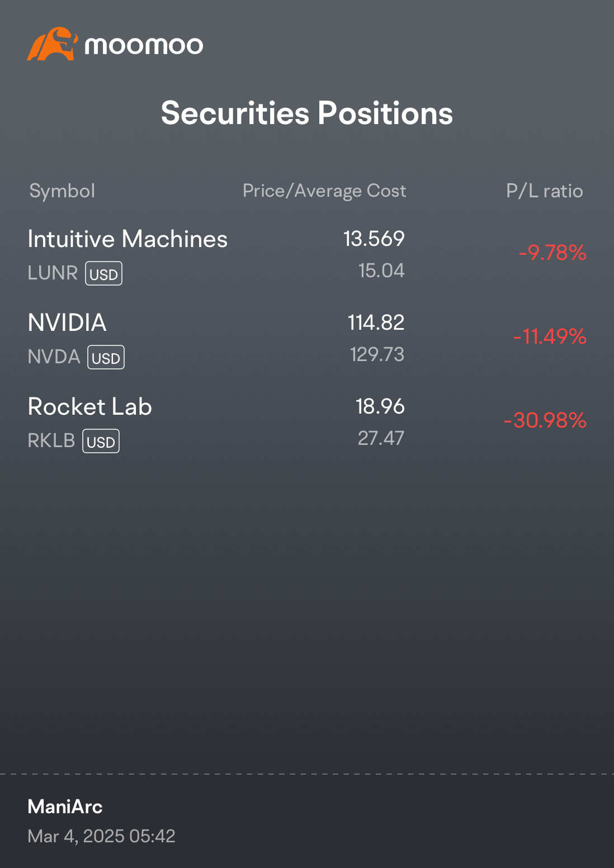
Task: Click the moomoo bull logo icon
Action: (52, 44)
